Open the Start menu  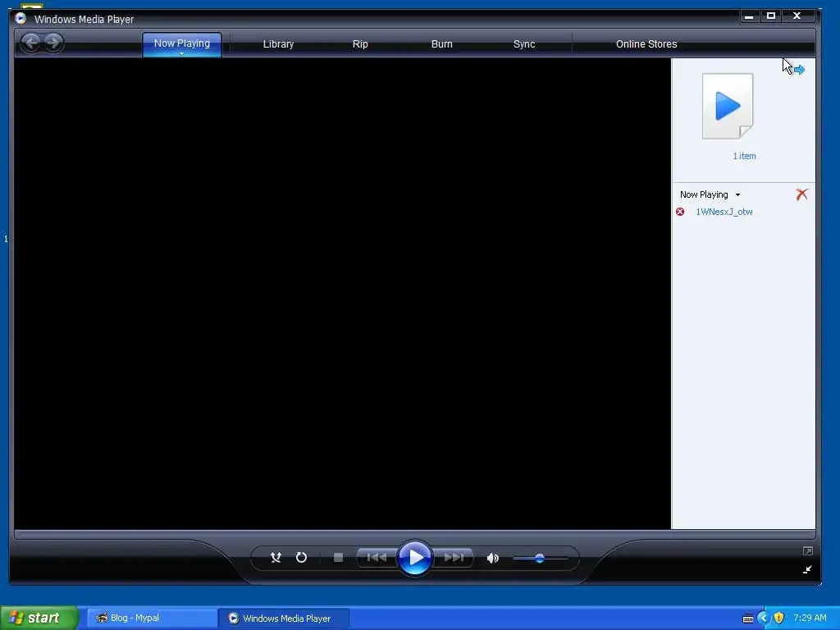[39, 618]
